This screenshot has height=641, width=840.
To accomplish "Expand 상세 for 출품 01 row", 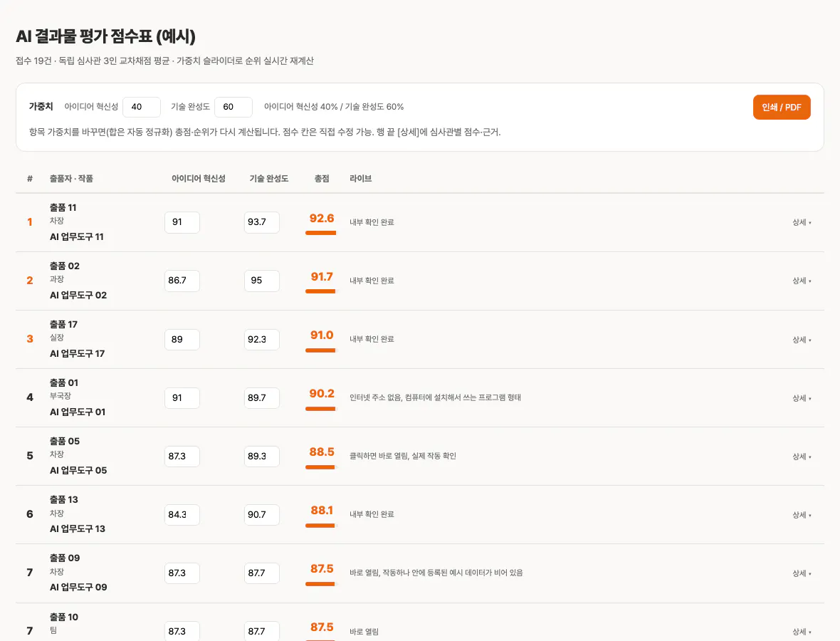I will pos(802,398).
